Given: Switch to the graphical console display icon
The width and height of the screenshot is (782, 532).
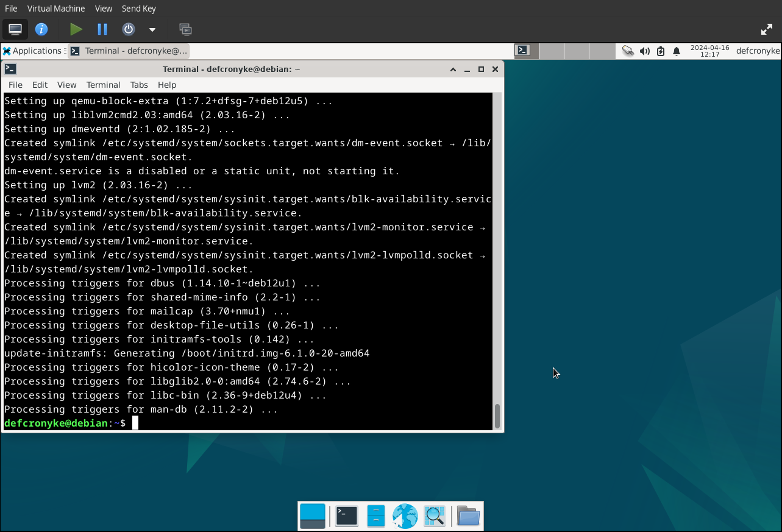Looking at the screenshot, I should click(15, 29).
